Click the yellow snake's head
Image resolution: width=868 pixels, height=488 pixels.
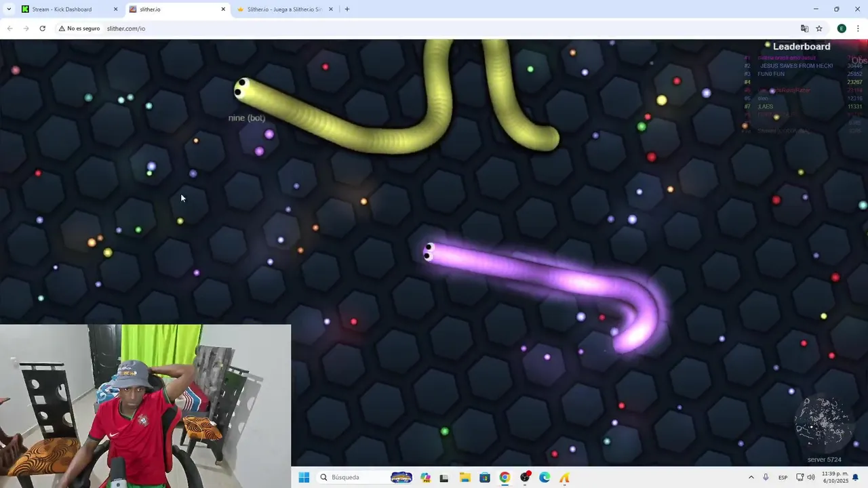click(241, 88)
